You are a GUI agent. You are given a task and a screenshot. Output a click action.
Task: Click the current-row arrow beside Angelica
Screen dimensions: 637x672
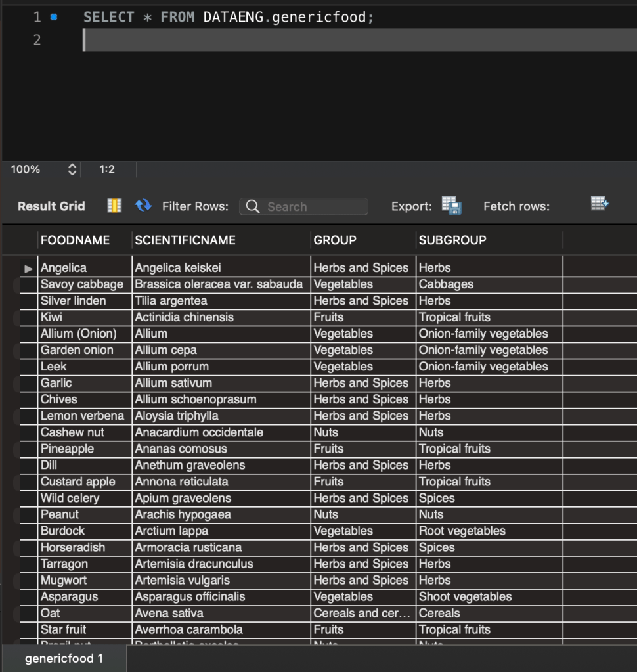(x=28, y=269)
